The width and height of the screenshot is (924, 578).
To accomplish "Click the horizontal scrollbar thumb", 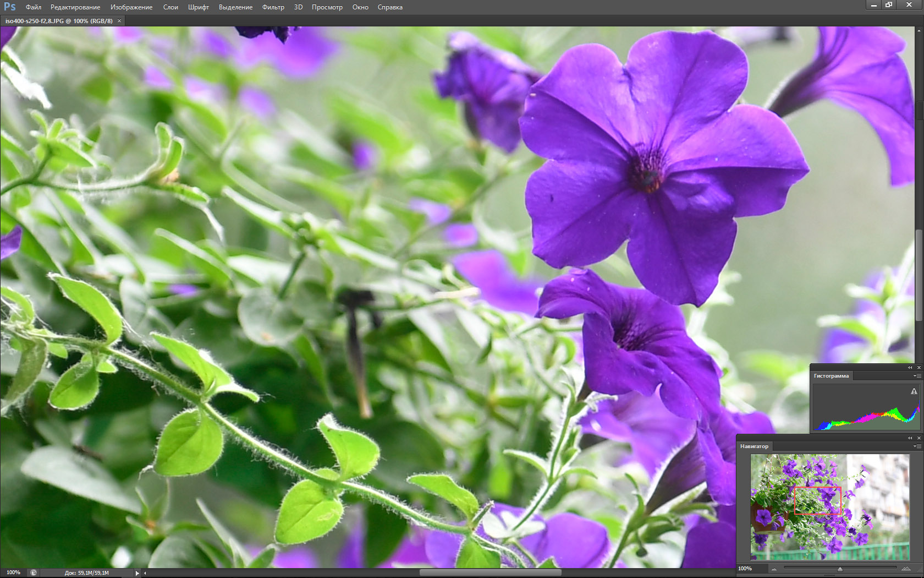I will point(491,573).
